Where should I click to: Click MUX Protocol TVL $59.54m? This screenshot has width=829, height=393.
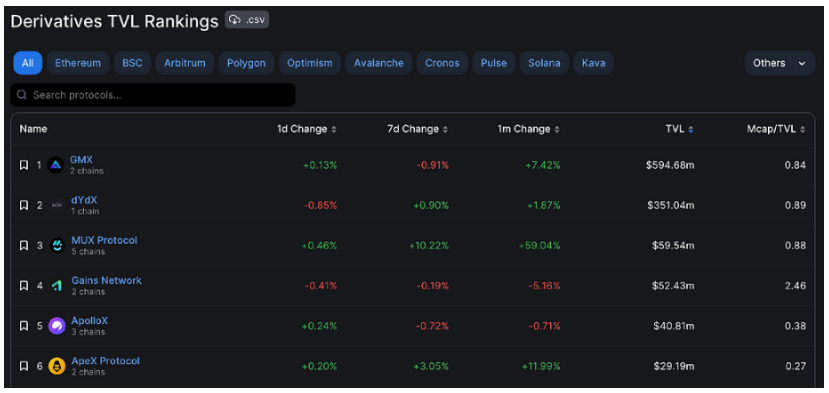coord(673,246)
